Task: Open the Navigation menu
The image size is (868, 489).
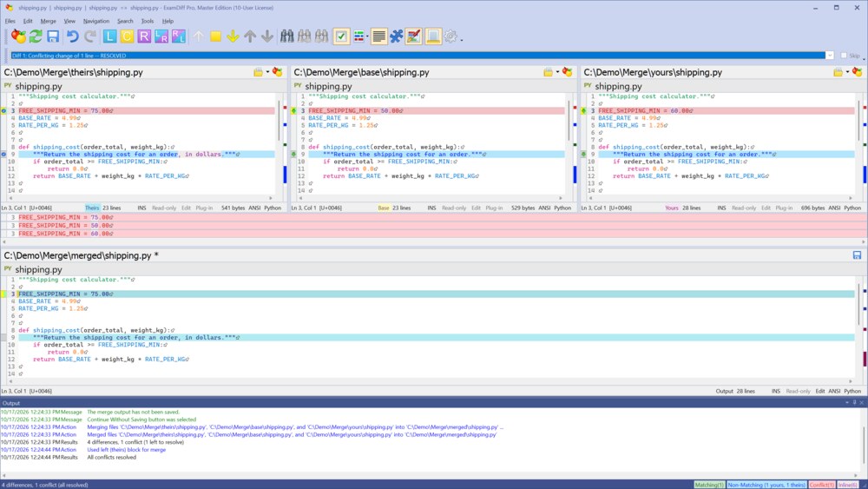Action: [96, 21]
